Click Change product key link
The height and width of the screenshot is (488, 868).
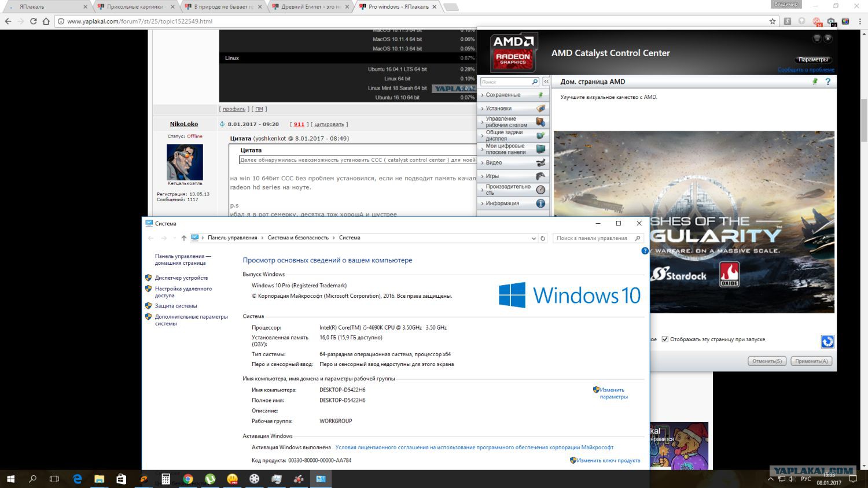(x=608, y=461)
